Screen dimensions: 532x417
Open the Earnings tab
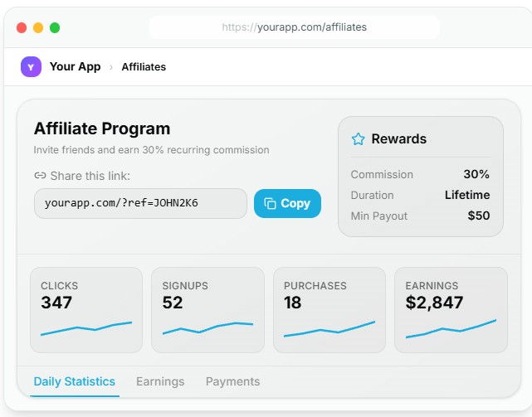pos(160,381)
